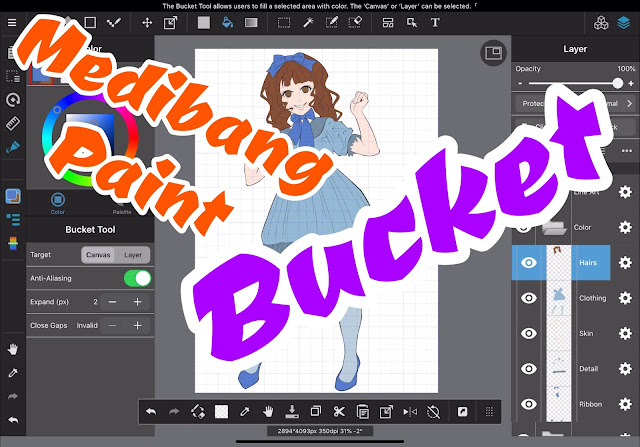
Task: Hide the Clothing layer
Action: [x=529, y=298]
